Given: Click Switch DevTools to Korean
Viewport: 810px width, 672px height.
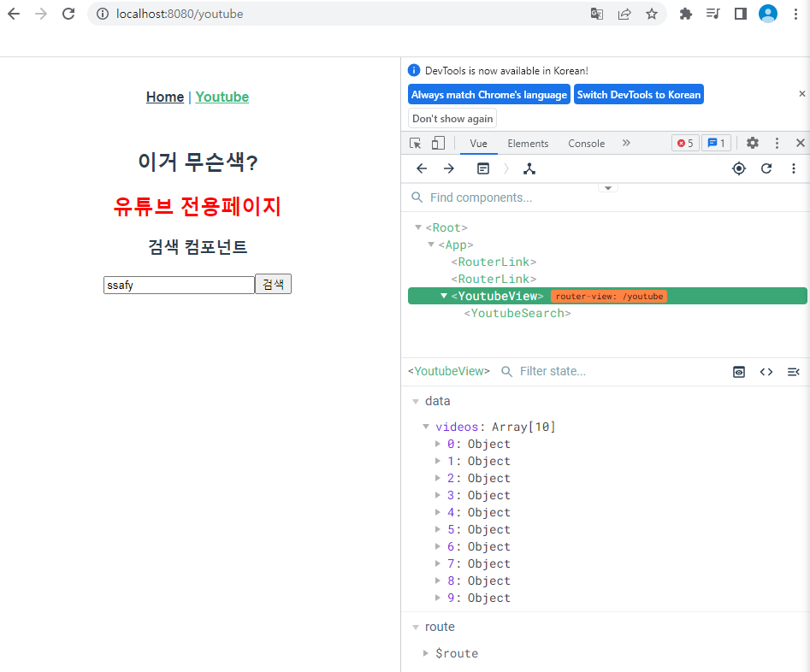Looking at the screenshot, I should coord(638,95).
